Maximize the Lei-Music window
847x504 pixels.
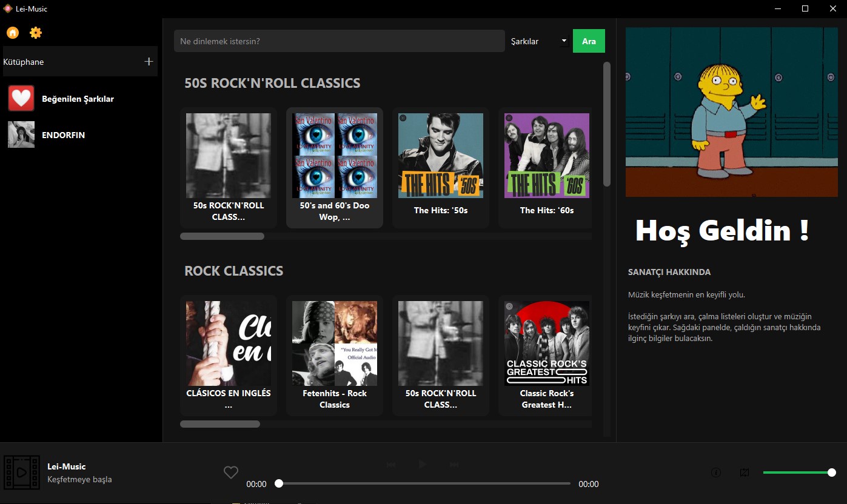click(x=805, y=8)
